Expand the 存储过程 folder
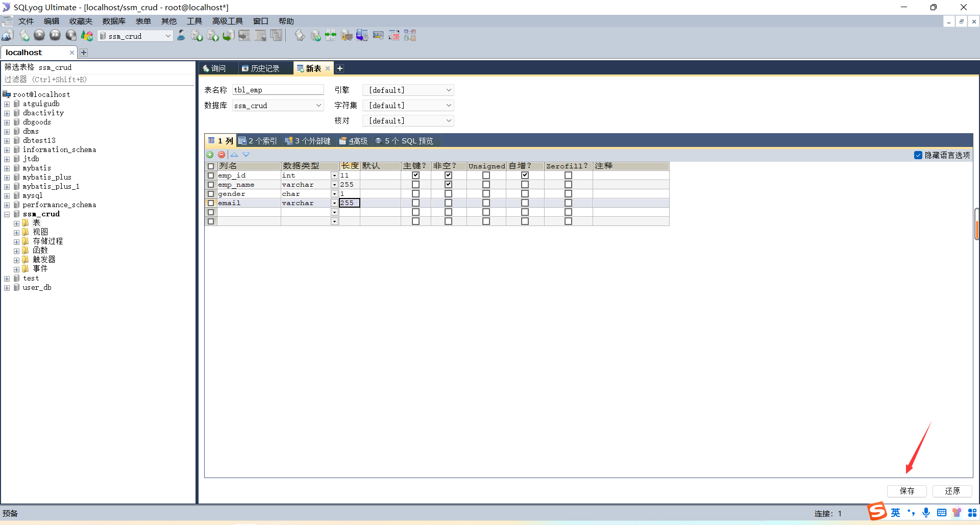Image resolution: width=980 pixels, height=525 pixels. click(16, 242)
